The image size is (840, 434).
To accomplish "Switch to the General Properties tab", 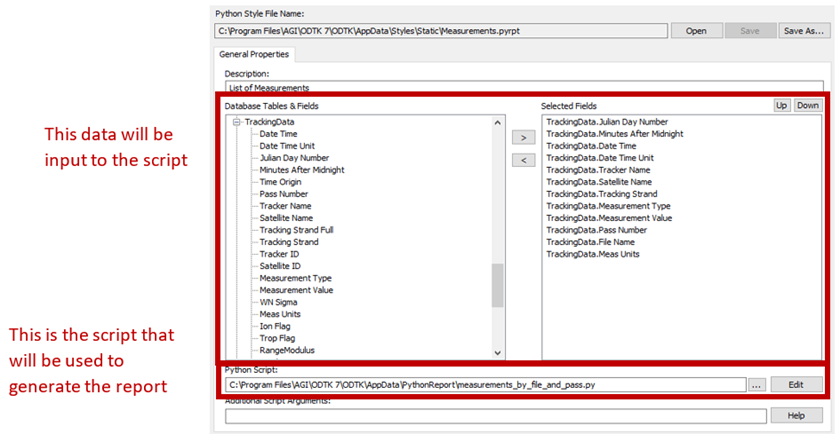I will point(254,55).
